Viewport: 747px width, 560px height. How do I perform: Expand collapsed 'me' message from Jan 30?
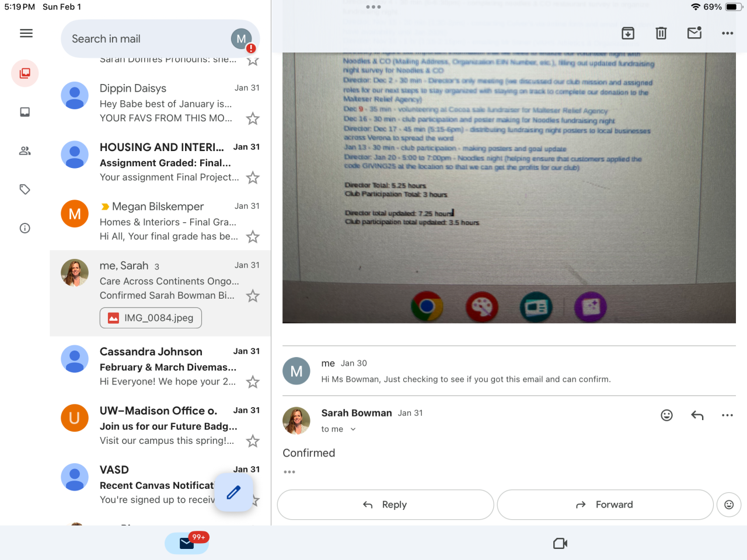point(509,371)
